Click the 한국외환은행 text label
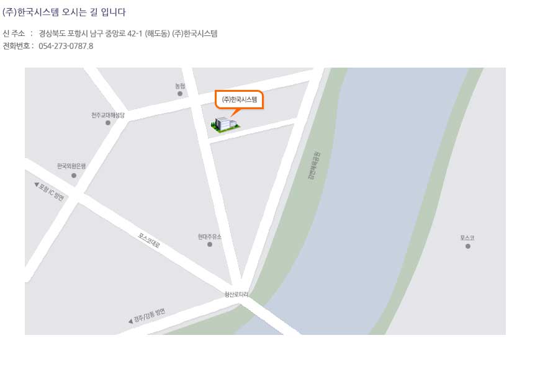 71,166
